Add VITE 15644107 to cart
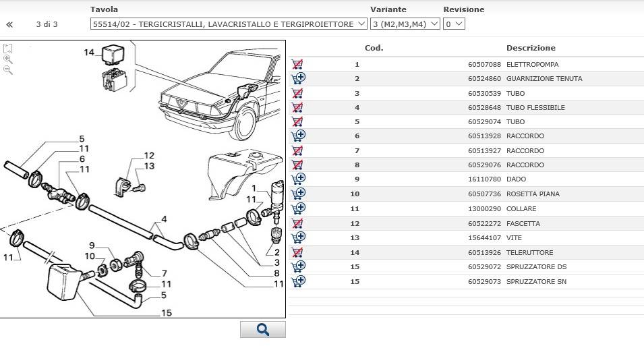 (298, 237)
